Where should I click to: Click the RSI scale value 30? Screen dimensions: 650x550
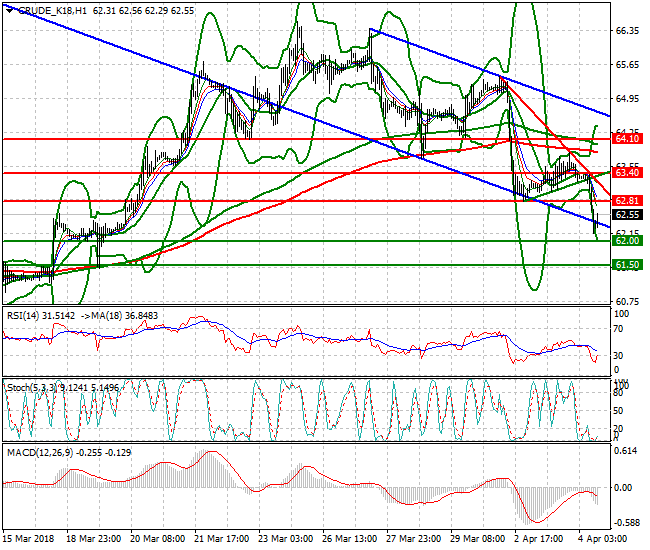click(618, 356)
